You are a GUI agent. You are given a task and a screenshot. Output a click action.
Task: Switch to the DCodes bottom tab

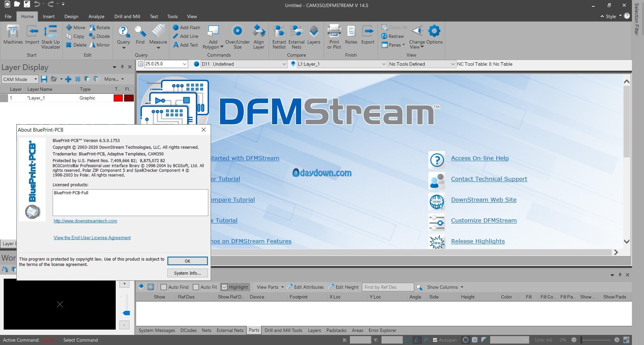tap(189, 330)
